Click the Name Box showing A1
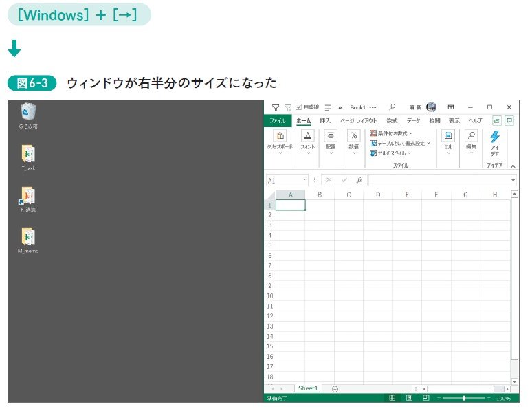This screenshot has height=411, width=532. pyautogui.click(x=285, y=181)
